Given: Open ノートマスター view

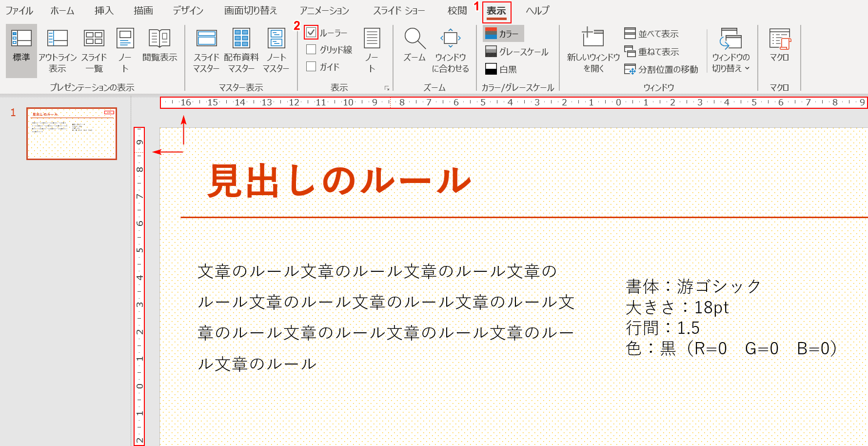Looking at the screenshot, I should (276, 51).
